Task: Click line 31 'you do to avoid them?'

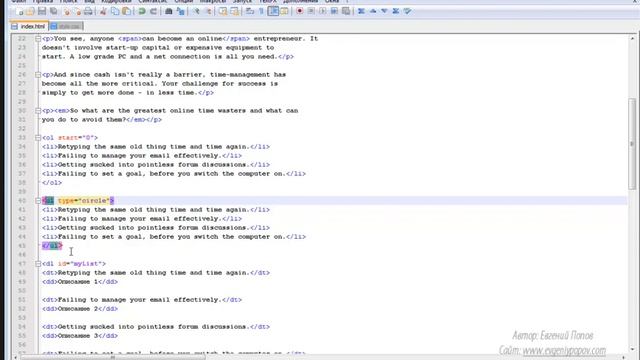Action: coord(84,120)
